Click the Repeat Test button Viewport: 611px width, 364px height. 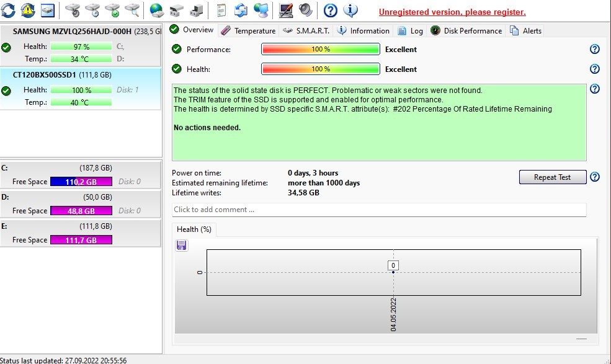[x=553, y=177]
